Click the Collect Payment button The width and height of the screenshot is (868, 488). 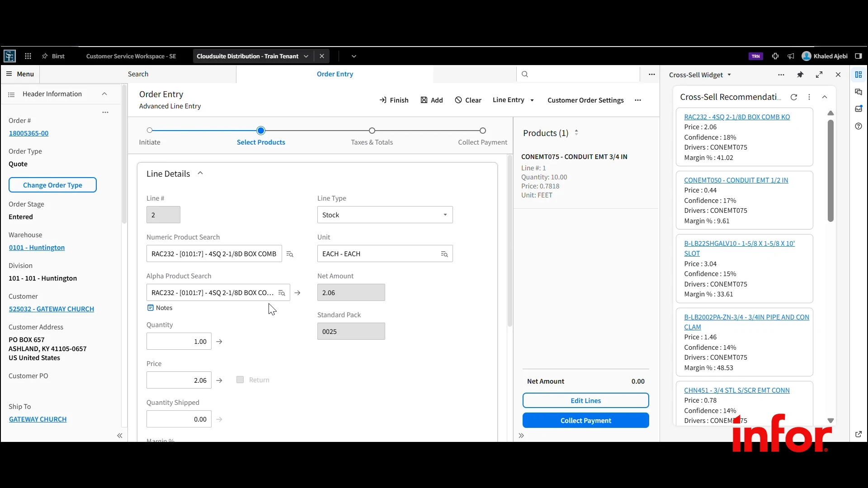click(586, 420)
